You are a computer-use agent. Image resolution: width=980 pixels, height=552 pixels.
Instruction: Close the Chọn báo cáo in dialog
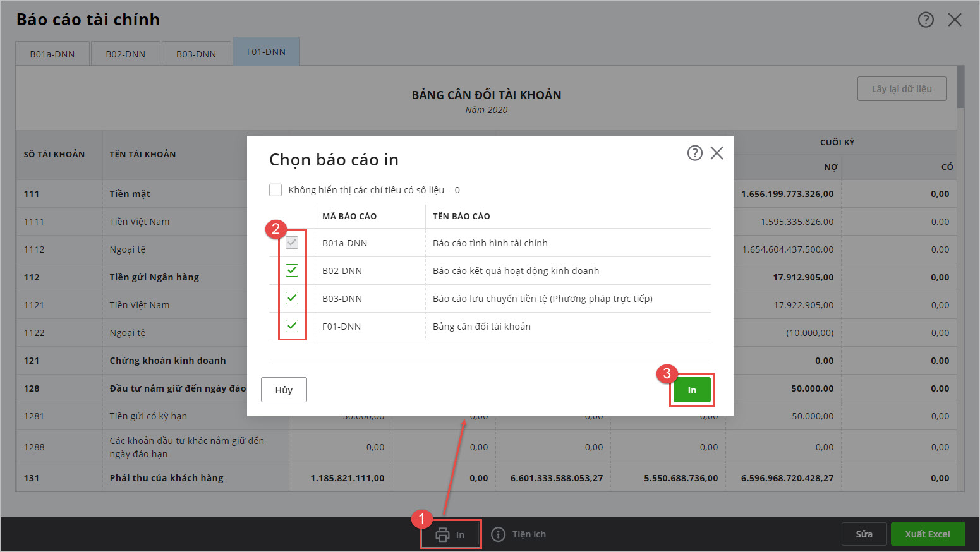pos(717,153)
